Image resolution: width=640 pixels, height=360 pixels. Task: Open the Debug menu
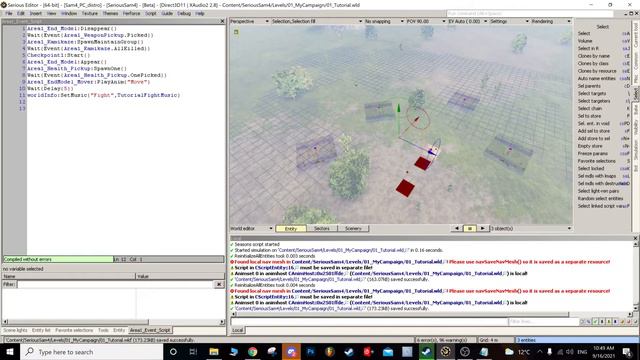[184, 13]
